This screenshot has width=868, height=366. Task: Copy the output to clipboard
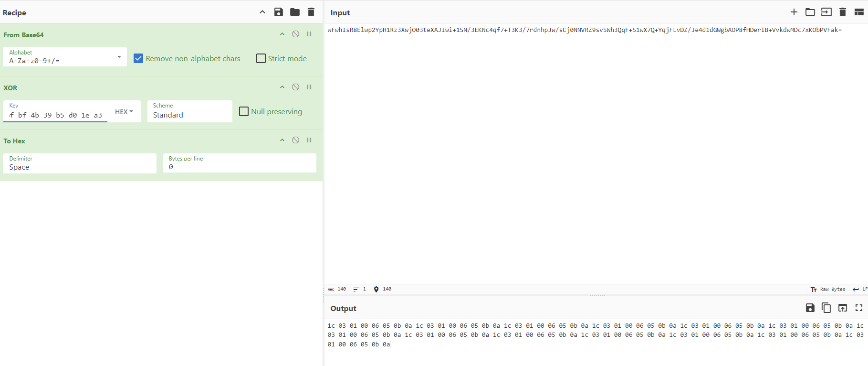point(826,308)
